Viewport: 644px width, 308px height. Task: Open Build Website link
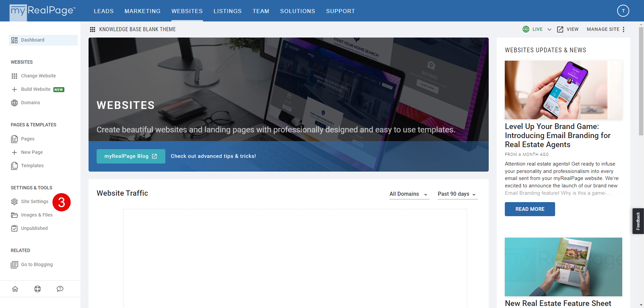36,89
